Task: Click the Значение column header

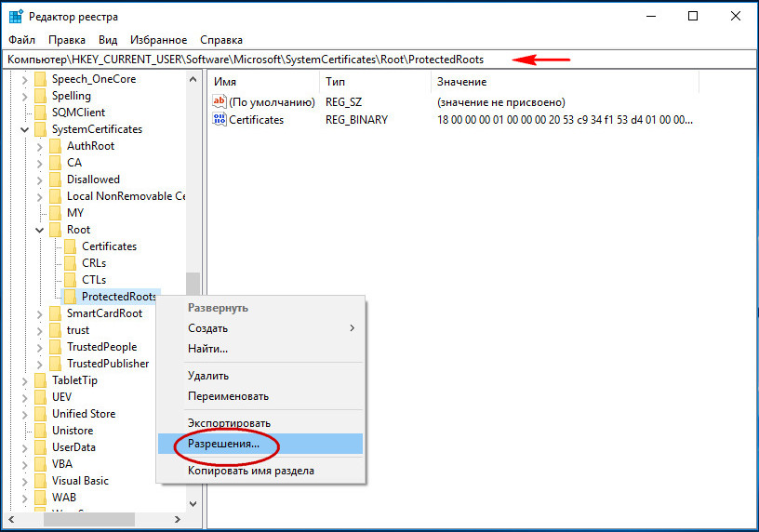Action: (x=565, y=82)
